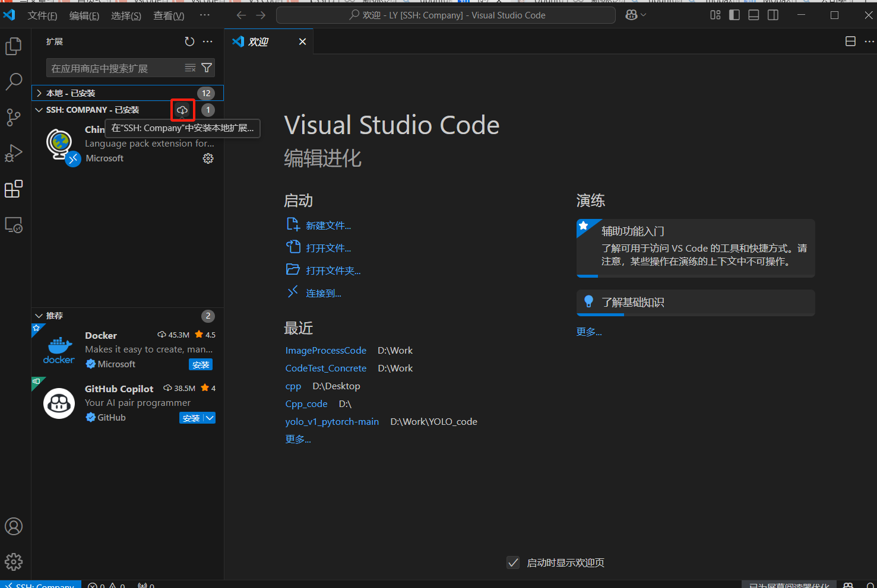Toggle primary side bar visibility
The image size is (877, 588).
(x=734, y=15)
